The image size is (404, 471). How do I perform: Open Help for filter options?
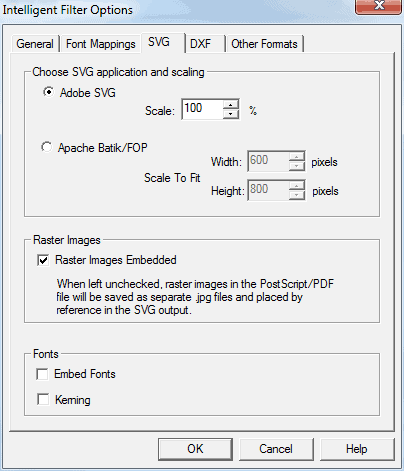click(357, 449)
